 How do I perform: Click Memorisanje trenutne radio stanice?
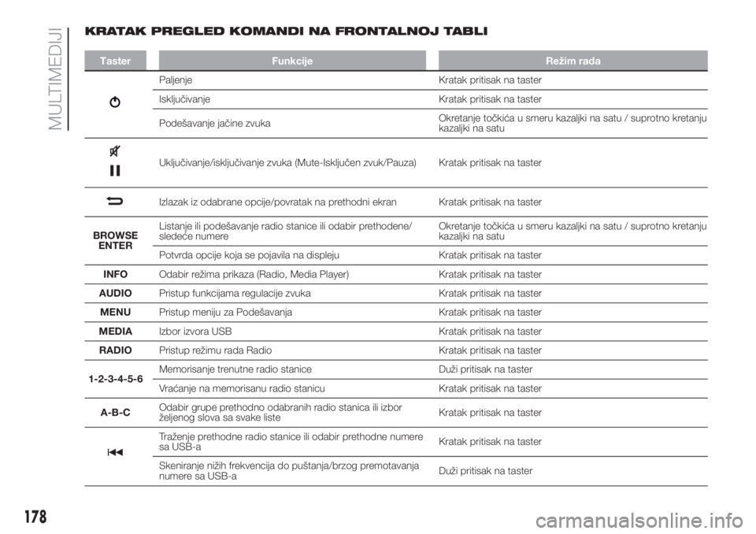(235, 369)
